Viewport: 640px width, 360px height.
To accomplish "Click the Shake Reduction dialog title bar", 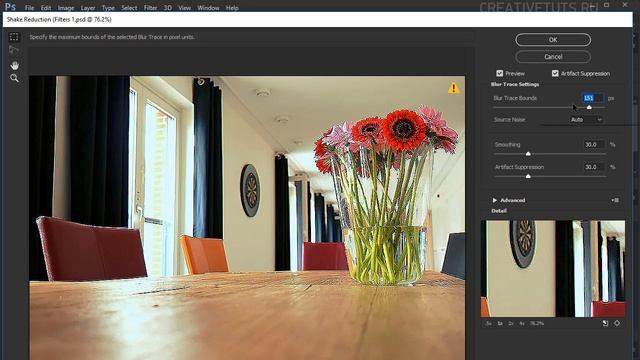I will (318, 20).
